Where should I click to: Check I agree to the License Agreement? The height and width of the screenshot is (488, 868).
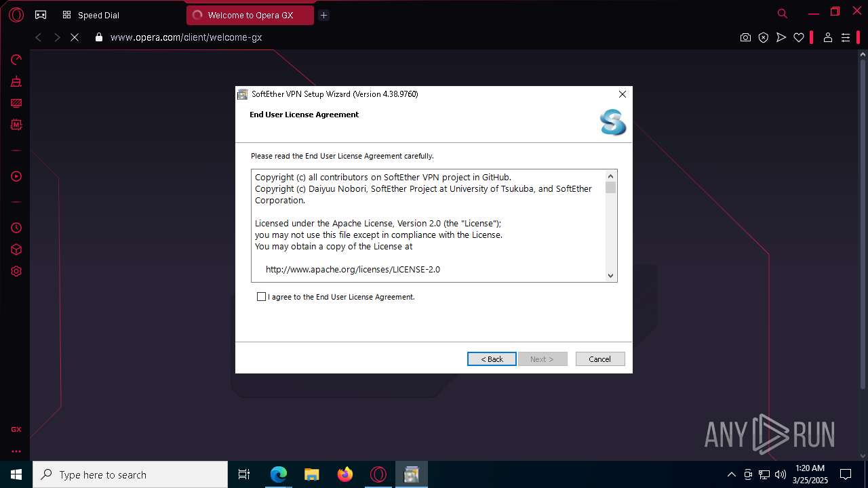click(261, 297)
